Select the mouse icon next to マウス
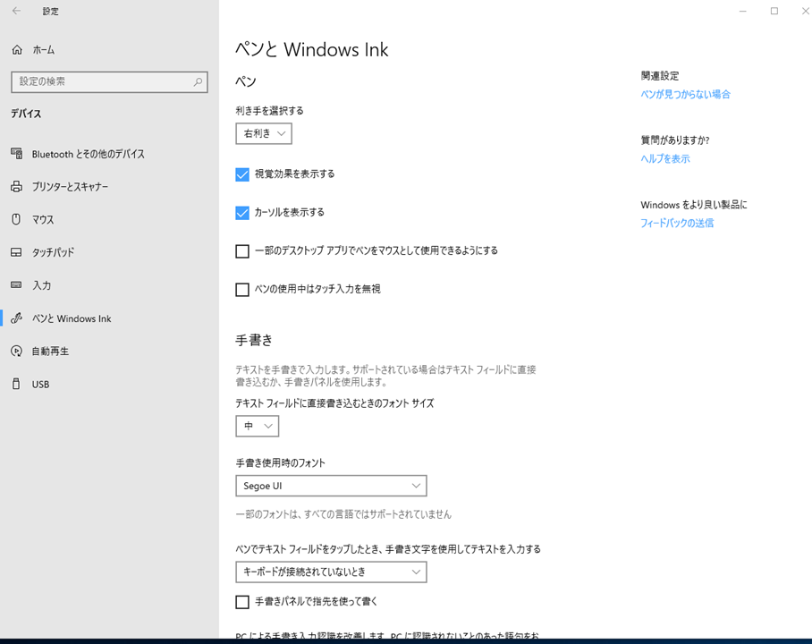Screen dimensions: 812x644 tap(17, 219)
